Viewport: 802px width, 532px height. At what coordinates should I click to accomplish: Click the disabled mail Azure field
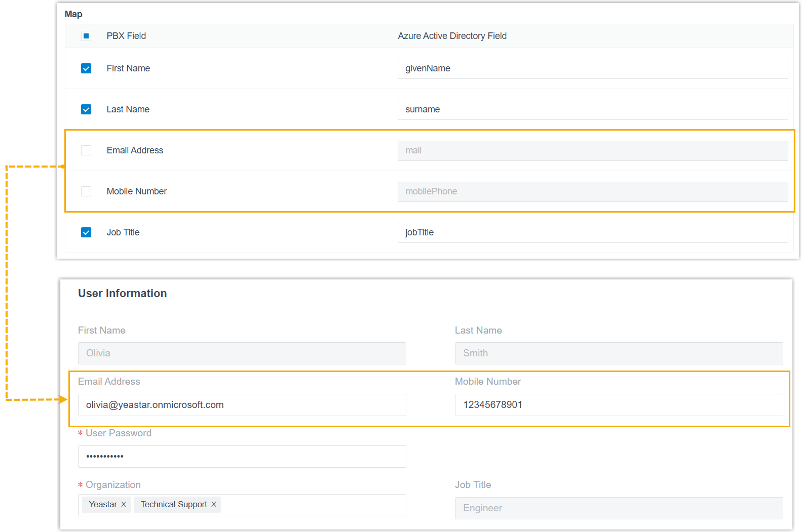[x=592, y=151]
